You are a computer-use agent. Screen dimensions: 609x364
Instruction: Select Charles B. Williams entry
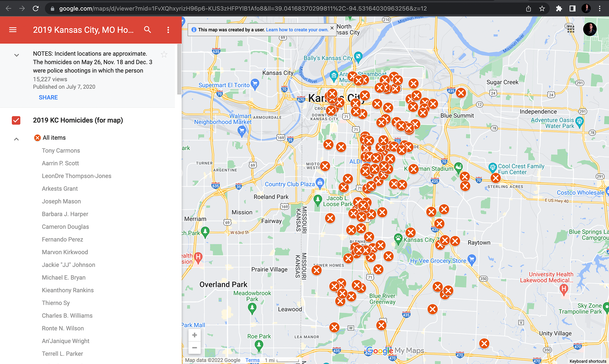pos(67,315)
